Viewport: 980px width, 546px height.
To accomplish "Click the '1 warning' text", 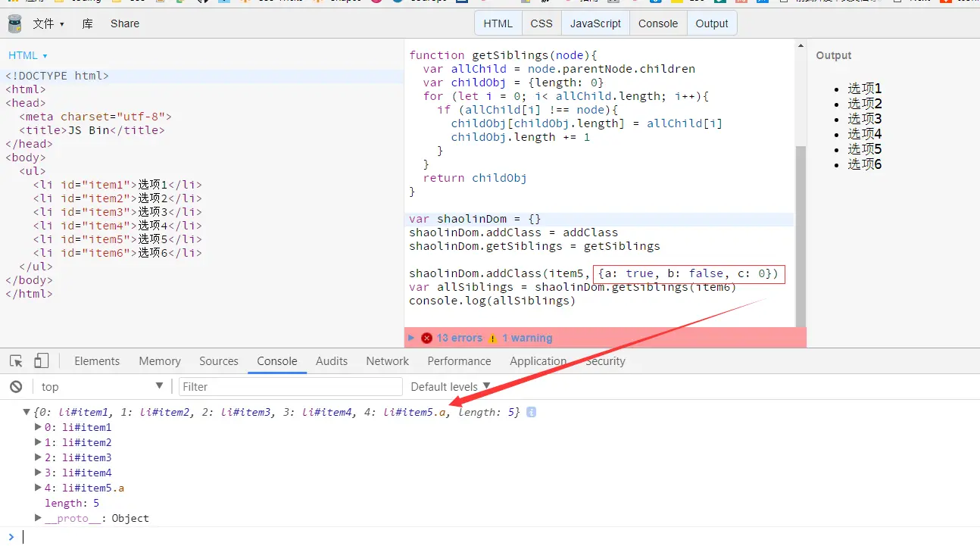I will 527,339.
